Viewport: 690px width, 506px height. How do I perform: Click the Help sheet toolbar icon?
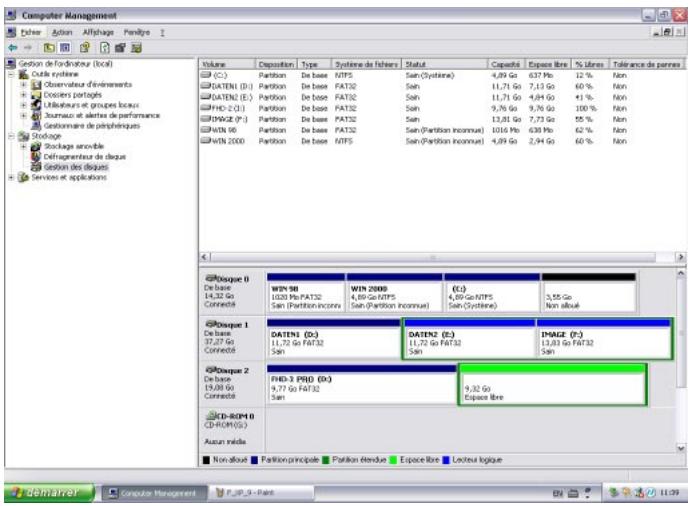click(105, 48)
